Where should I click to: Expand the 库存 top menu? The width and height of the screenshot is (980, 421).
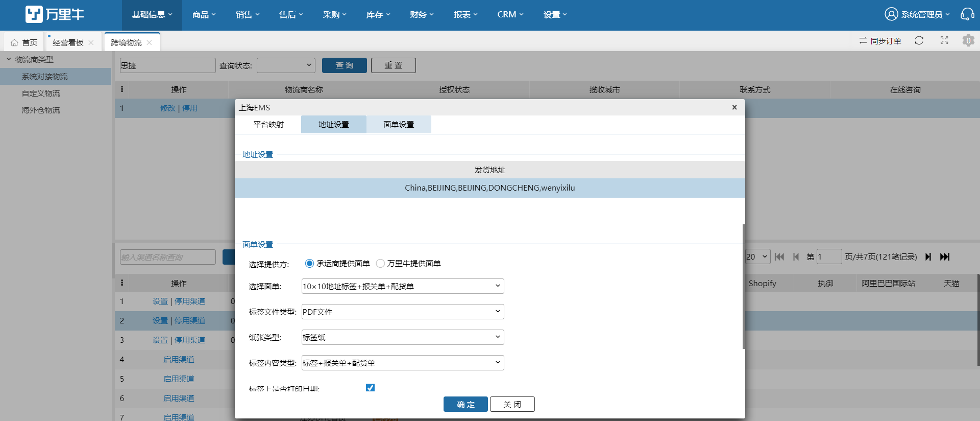click(x=378, y=15)
